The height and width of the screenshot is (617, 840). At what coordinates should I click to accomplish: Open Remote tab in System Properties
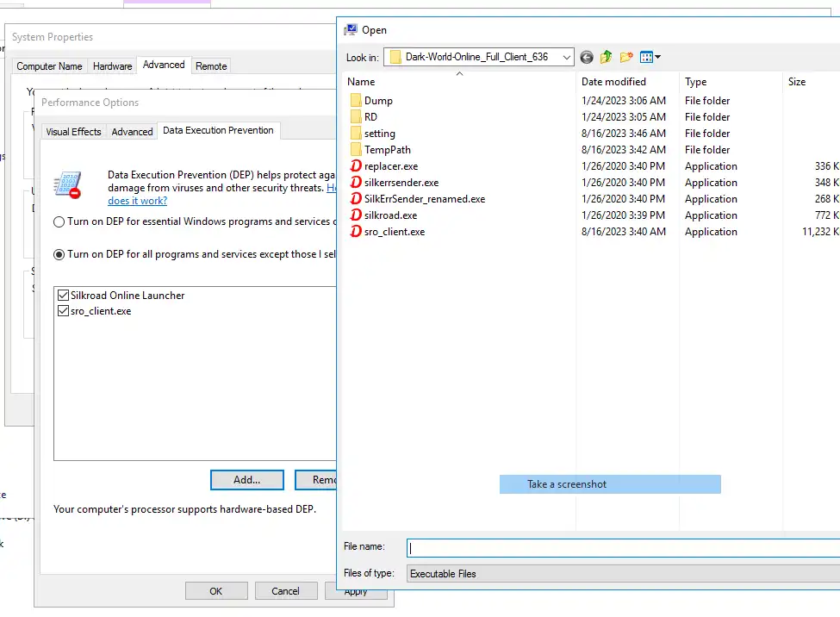211,66
